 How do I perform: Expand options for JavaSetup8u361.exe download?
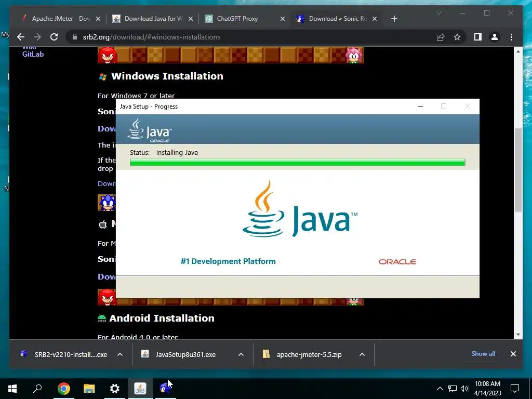click(241, 354)
